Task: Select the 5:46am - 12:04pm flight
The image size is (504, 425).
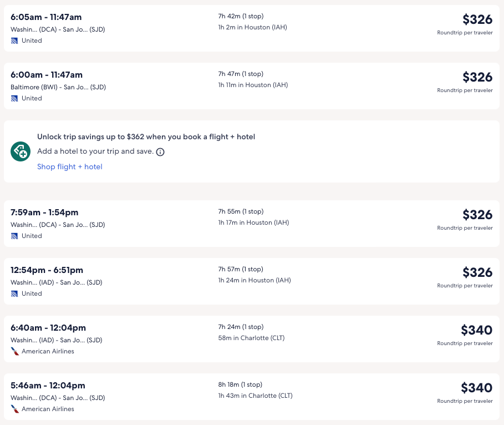Action: 48,386
